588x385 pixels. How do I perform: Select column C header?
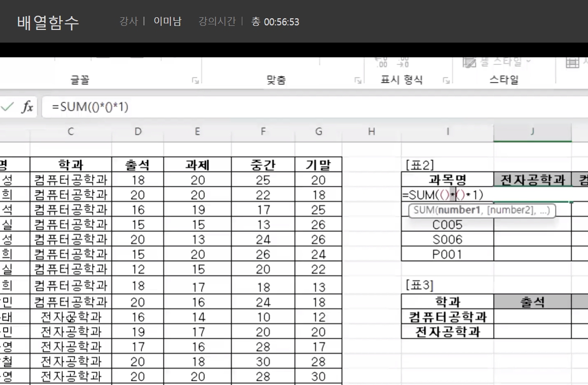click(x=70, y=132)
